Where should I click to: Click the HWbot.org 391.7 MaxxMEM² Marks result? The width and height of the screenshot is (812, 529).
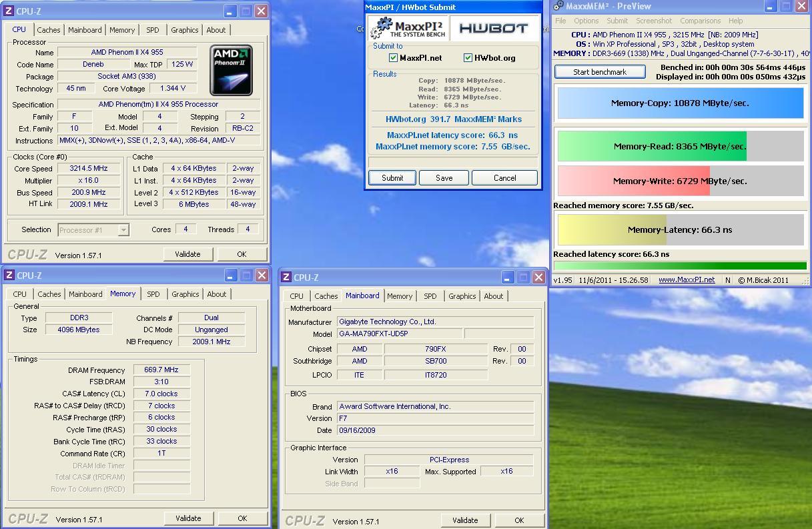454,119
